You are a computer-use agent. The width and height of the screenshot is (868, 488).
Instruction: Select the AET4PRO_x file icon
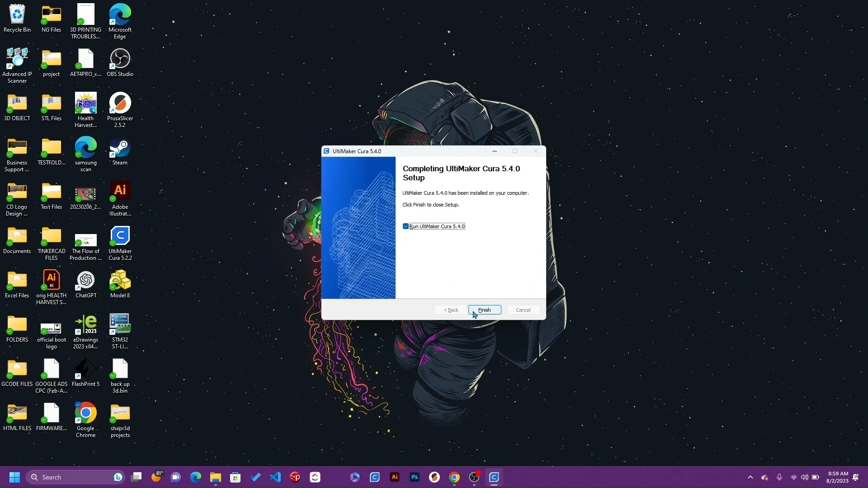tap(86, 63)
